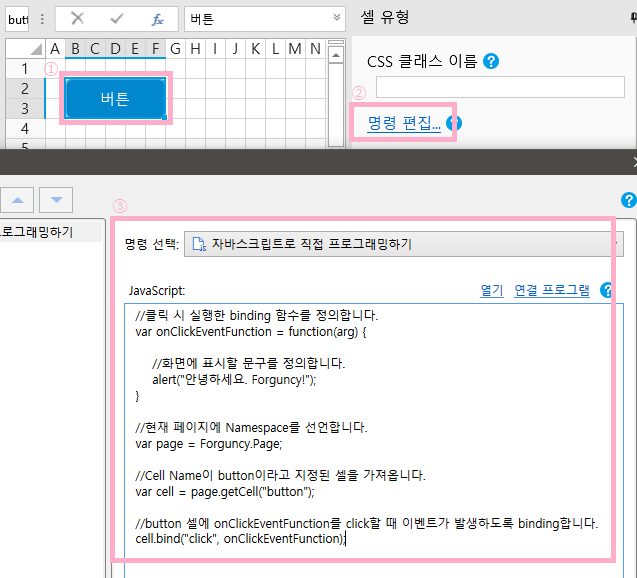Open the 명령 선택 dropdown list
This screenshot has height=578, width=637.
(403, 244)
